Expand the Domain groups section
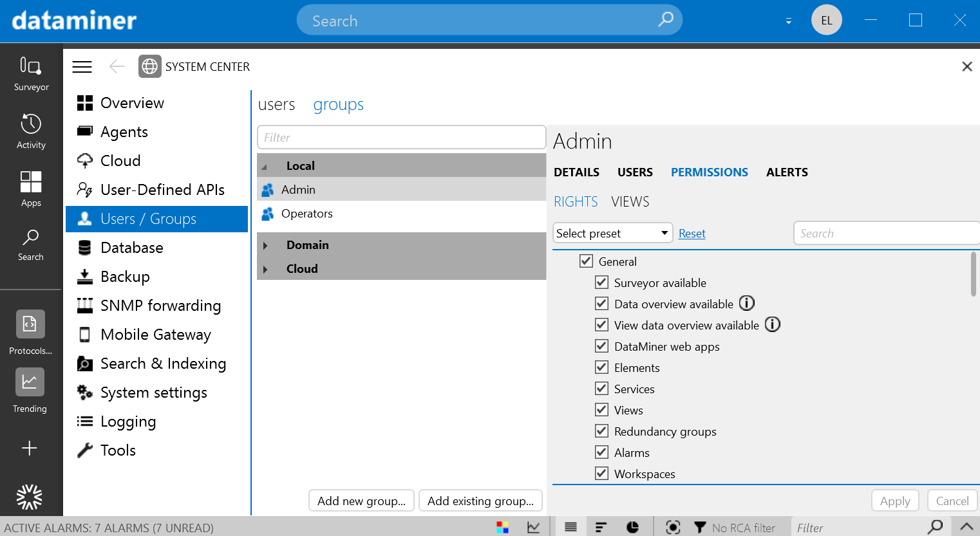 tap(265, 245)
